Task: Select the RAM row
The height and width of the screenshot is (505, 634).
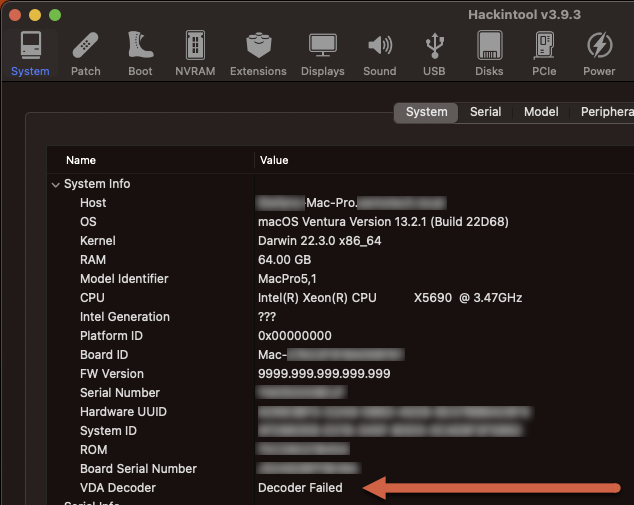Action: (340, 260)
